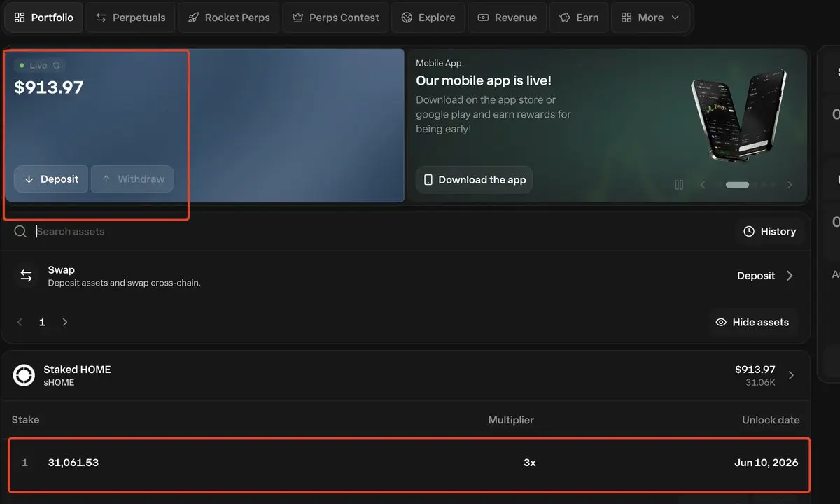Go to next banner slide
Screen dimensions: 840x504
[x=790, y=185]
